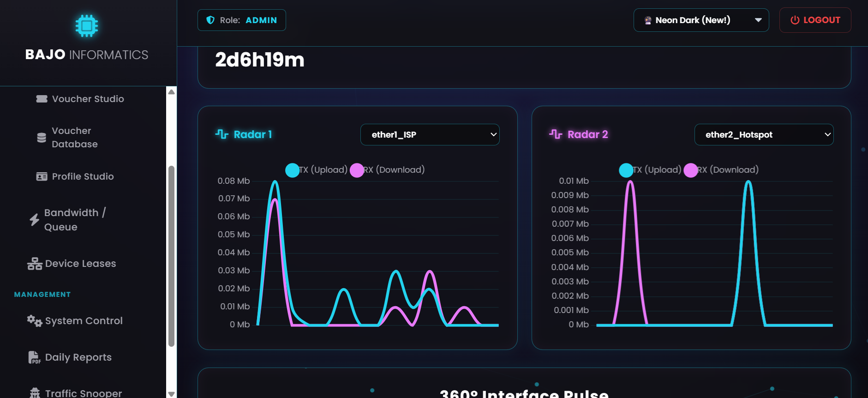
Task: Click the System Control gears icon
Action: tap(35, 320)
